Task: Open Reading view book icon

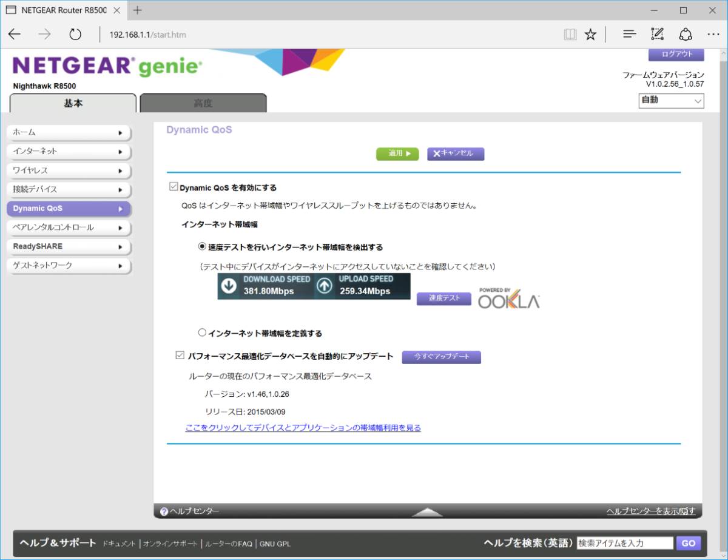Action: pos(570,35)
